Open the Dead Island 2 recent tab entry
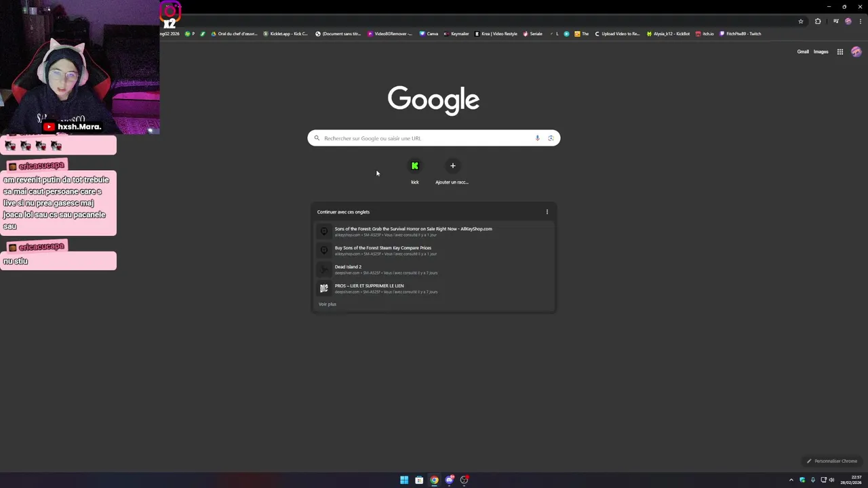The width and height of the screenshot is (868, 488). point(433,269)
